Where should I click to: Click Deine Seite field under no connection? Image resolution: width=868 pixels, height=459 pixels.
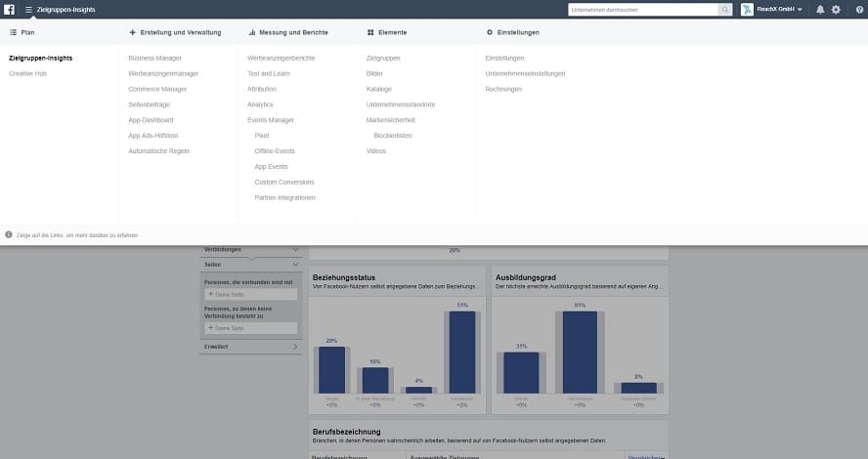(251, 328)
